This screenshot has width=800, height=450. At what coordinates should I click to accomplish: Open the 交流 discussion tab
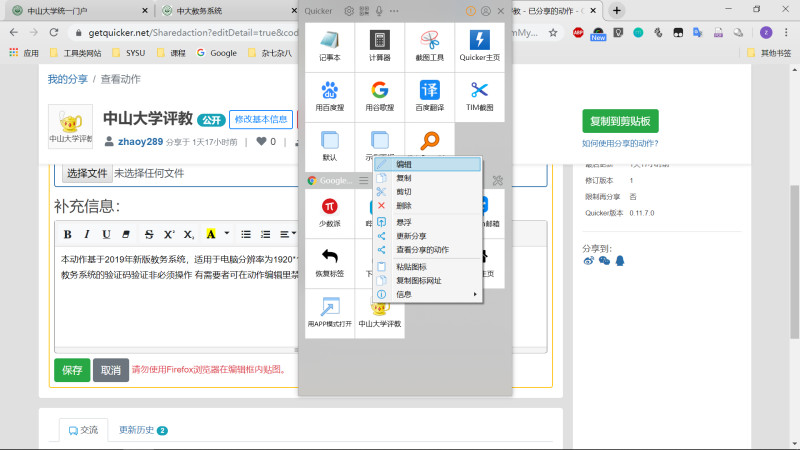click(83, 430)
